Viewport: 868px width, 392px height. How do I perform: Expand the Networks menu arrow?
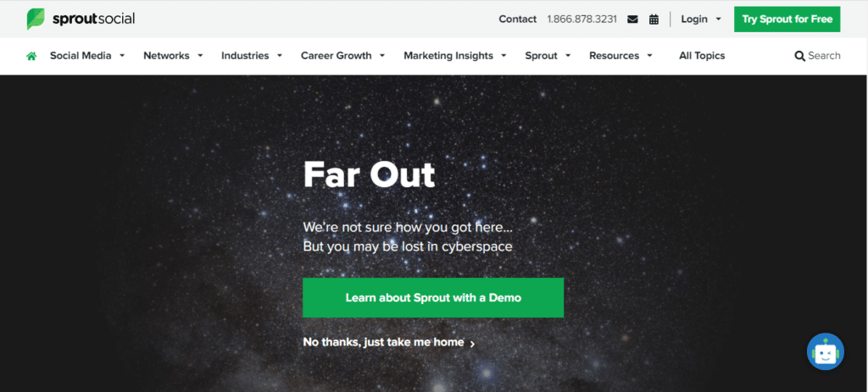click(200, 56)
